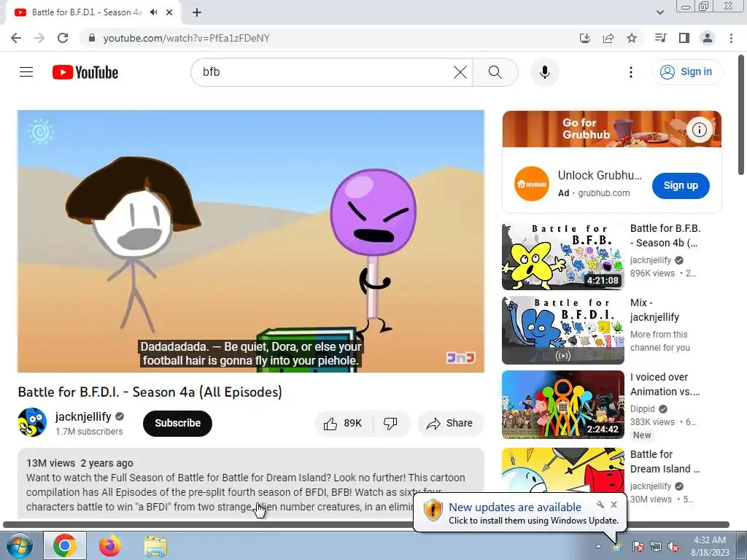This screenshot has width=747, height=560.
Task: Open the YouTube hamburger guide menu
Action: coord(26,72)
